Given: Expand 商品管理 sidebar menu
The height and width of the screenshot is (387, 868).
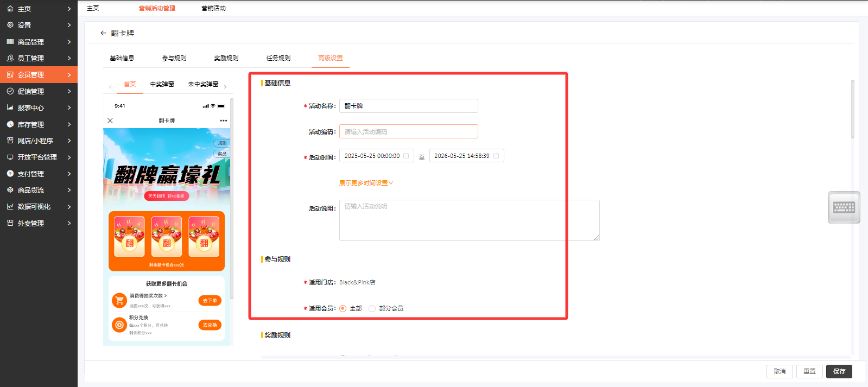Looking at the screenshot, I should [39, 42].
